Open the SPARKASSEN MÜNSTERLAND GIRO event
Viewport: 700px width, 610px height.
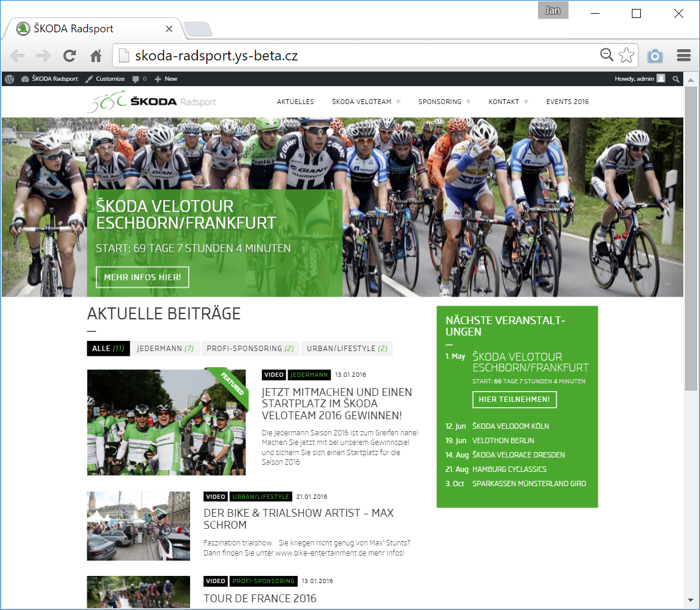tap(530, 483)
